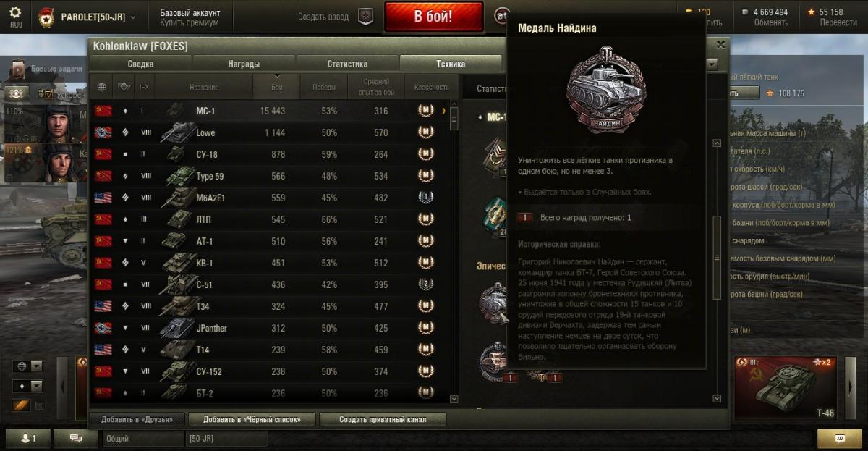Open the chat channels icon
The width and height of the screenshot is (868, 451).
75,439
